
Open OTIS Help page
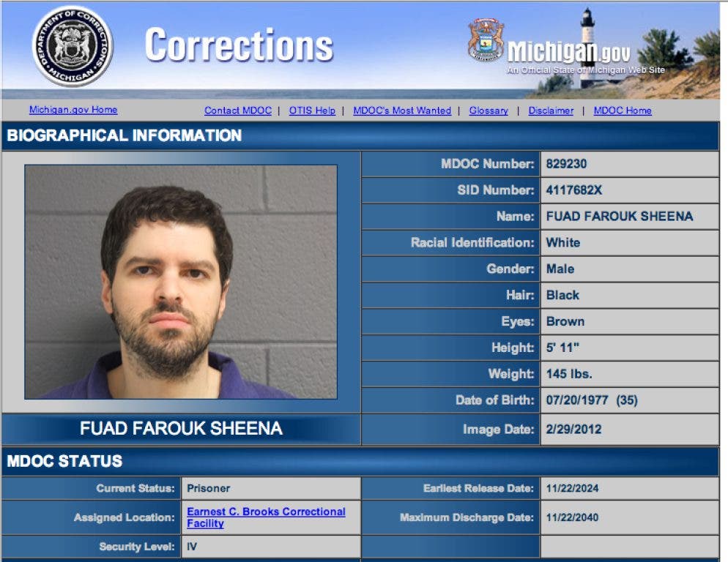tap(312, 110)
